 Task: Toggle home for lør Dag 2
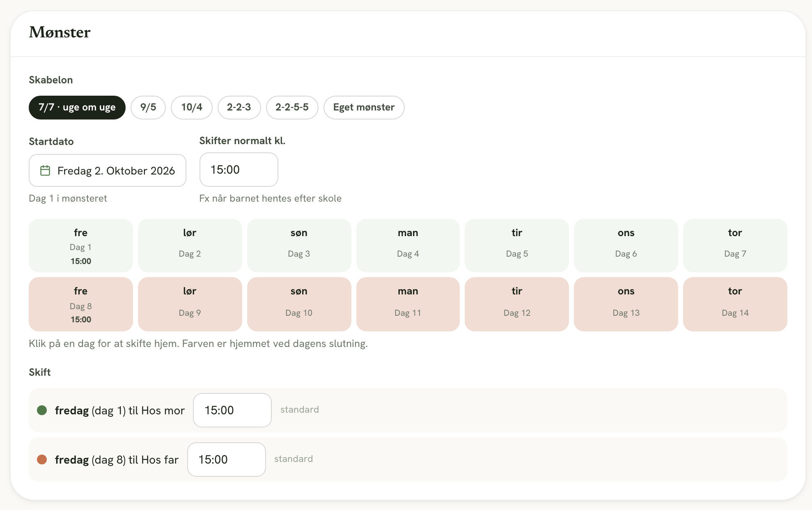point(190,246)
